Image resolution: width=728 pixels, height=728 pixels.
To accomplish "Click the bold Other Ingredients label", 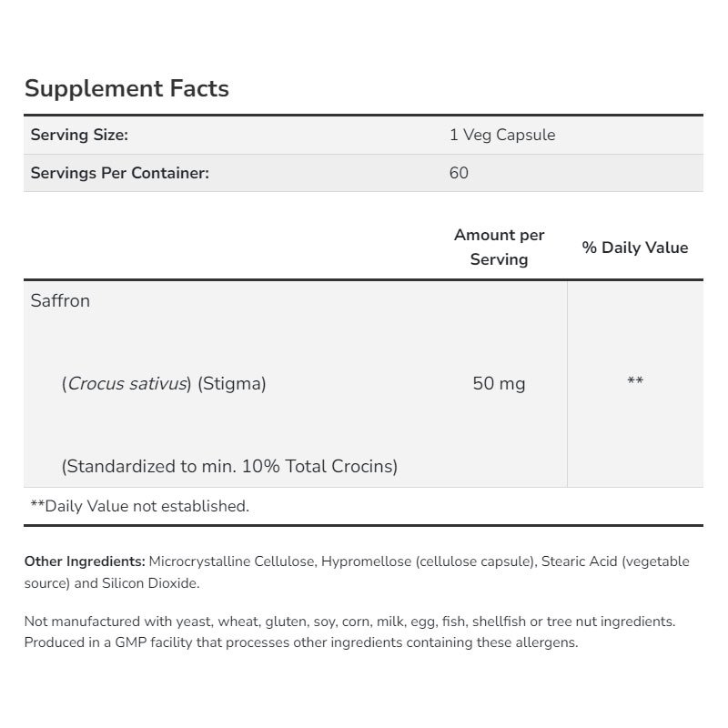I will 85,561.
